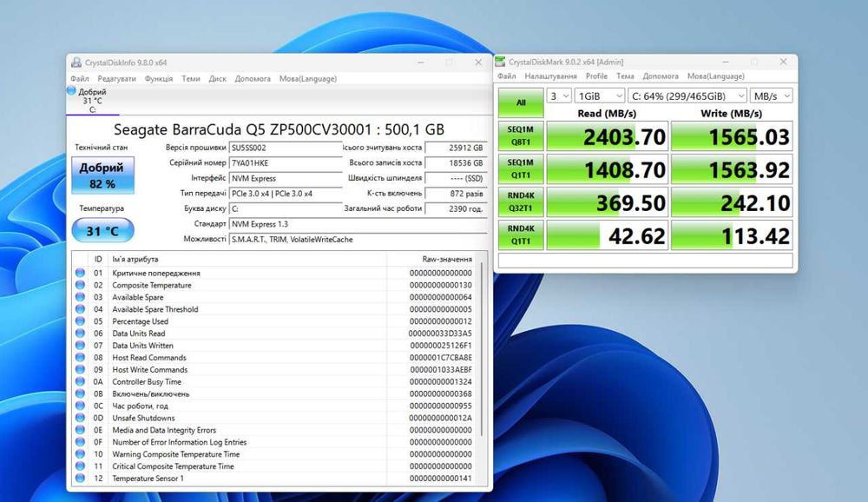Click status orb for Critical Composite Temperature Time
Viewport: 868px width, 502px height.
(x=80, y=466)
